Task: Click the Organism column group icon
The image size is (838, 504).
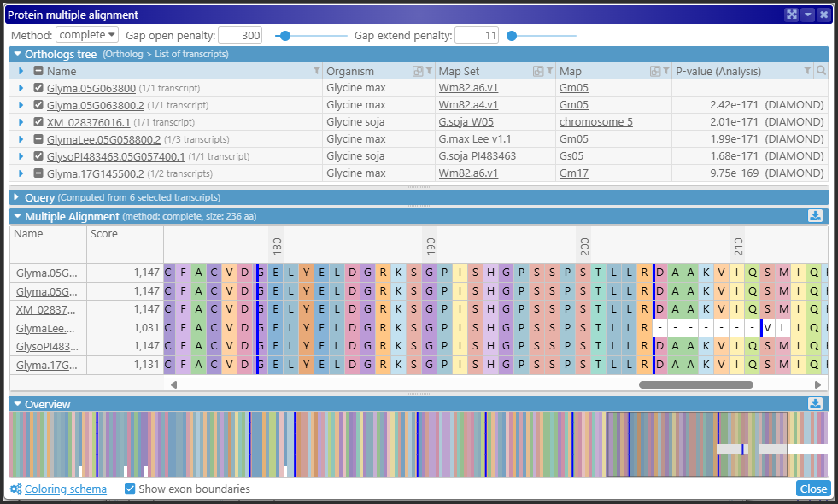Action: (418, 71)
